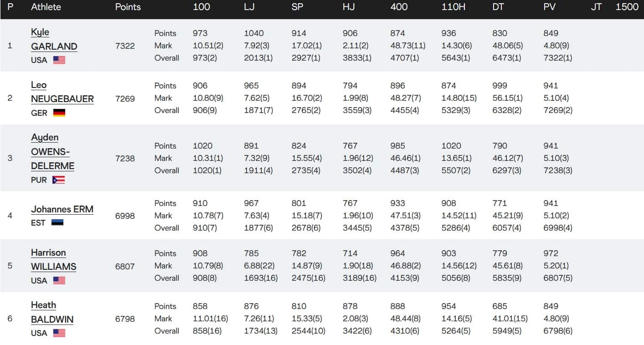Click the USA flag beside Kyle Garland
The width and height of the screenshot is (644, 345).
click(x=59, y=60)
